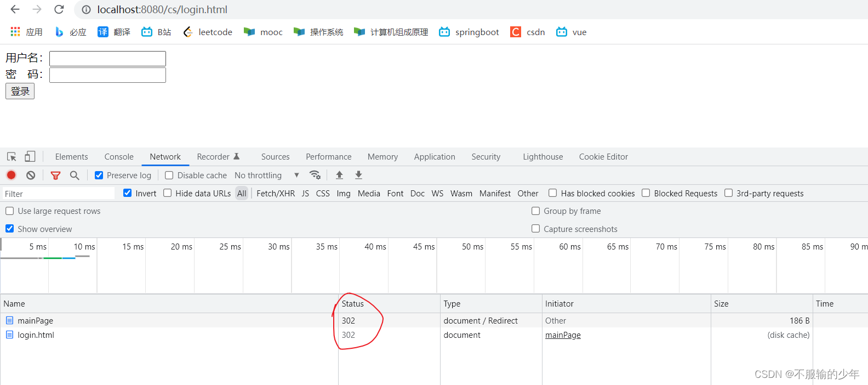Select the mainPage request row
The width and height of the screenshot is (868, 385).
434,320
